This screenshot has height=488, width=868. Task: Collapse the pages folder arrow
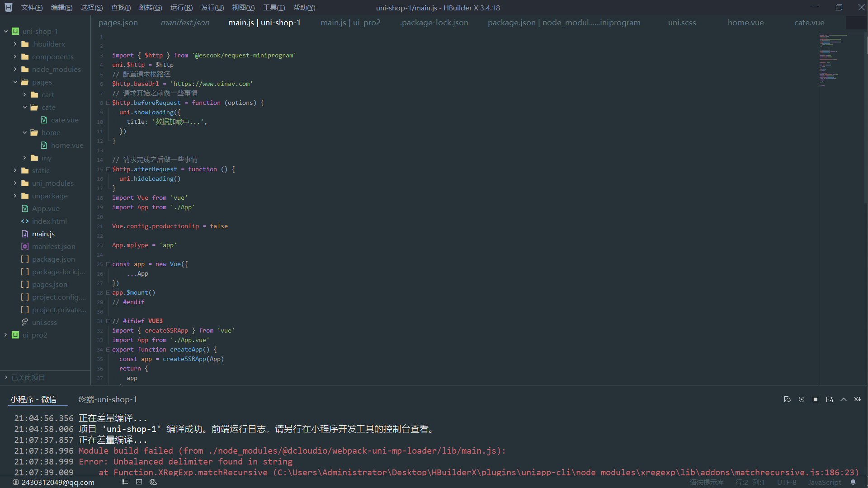click(x=15, y=82)
